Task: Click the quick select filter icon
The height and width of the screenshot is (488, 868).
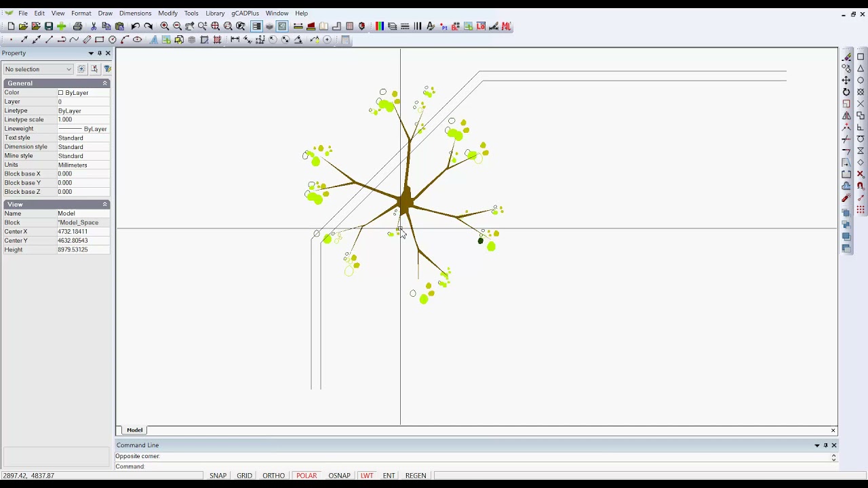Action: (x=107, y=69)
